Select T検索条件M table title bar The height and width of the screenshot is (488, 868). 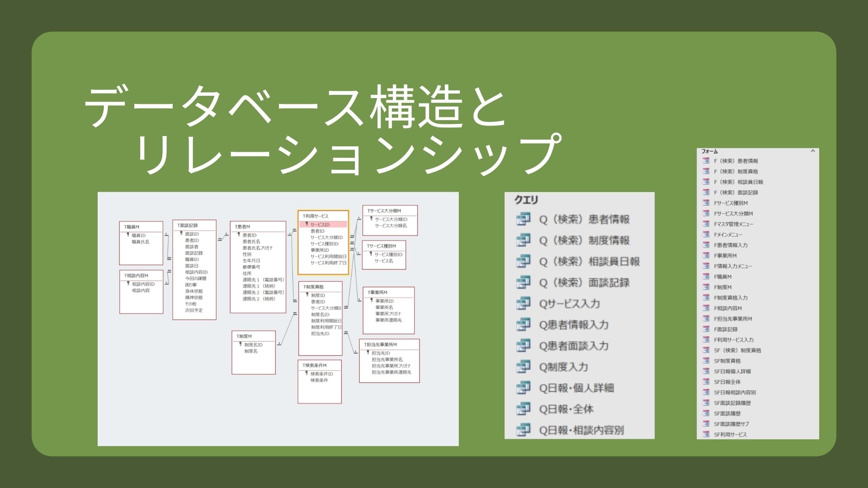315,365
